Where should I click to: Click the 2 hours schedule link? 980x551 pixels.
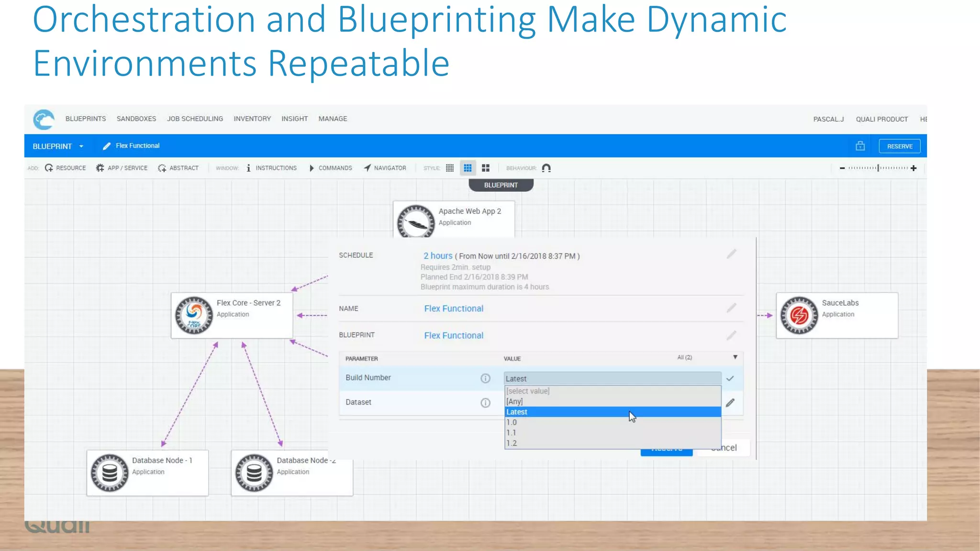(x=438, y=256)
